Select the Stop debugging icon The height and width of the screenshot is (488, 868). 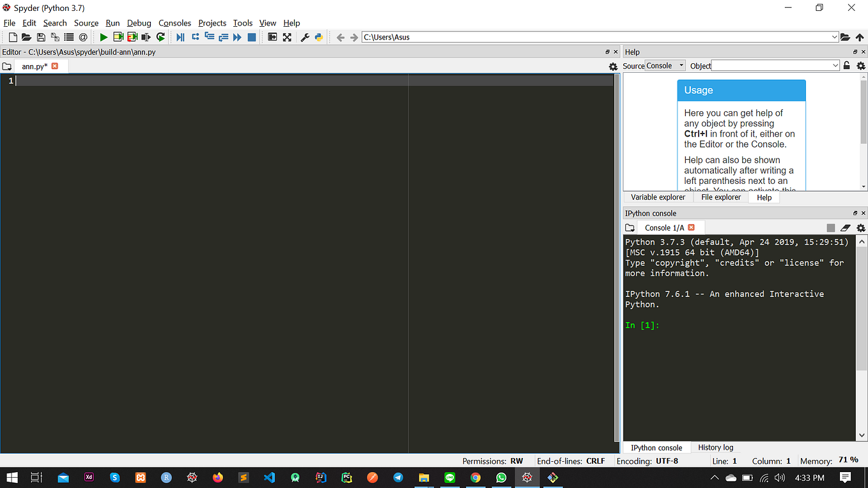pos(251,36)
